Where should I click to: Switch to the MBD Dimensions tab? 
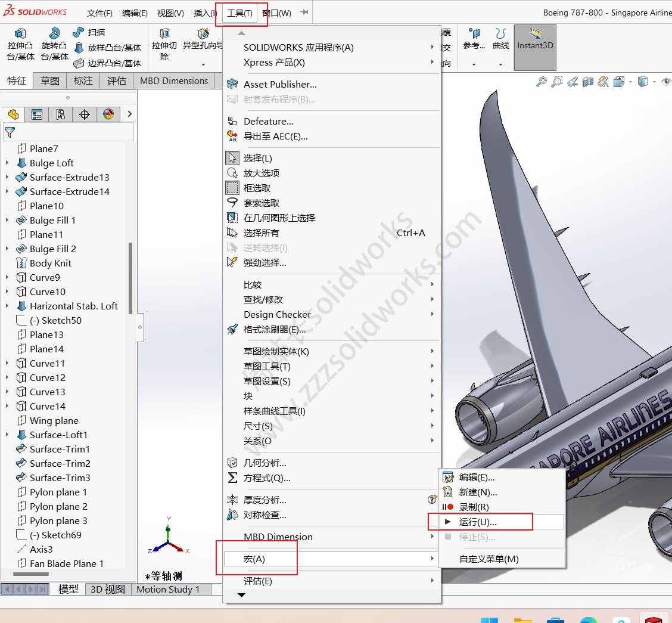173,80
